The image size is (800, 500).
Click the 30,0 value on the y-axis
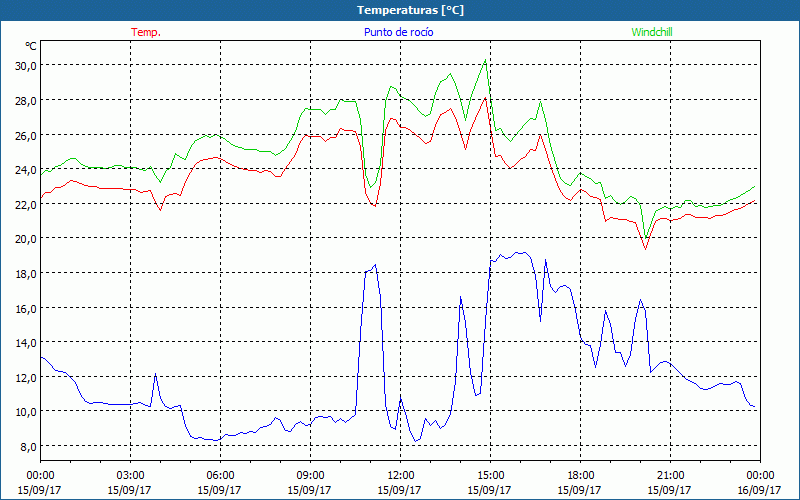tap(26, 66)
